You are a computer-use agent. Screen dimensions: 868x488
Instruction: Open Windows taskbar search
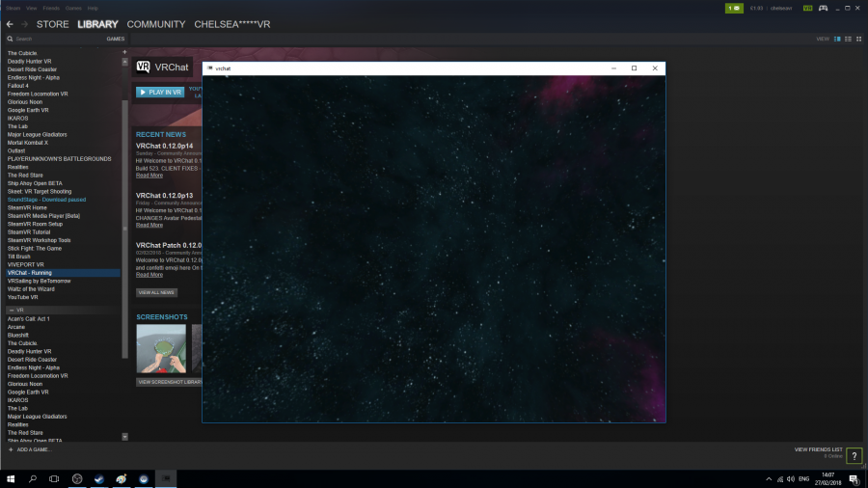click(x=32, y=478)
